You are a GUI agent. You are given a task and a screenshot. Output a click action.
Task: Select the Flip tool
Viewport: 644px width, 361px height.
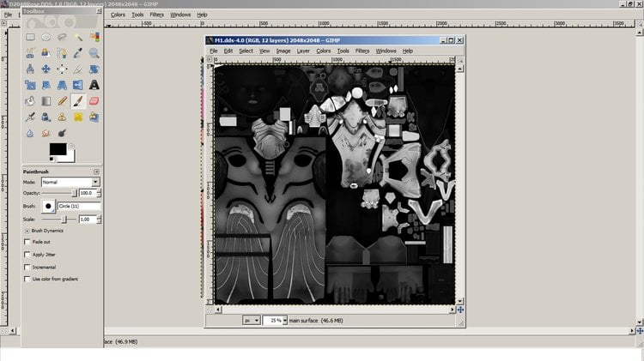click(78, 86)
